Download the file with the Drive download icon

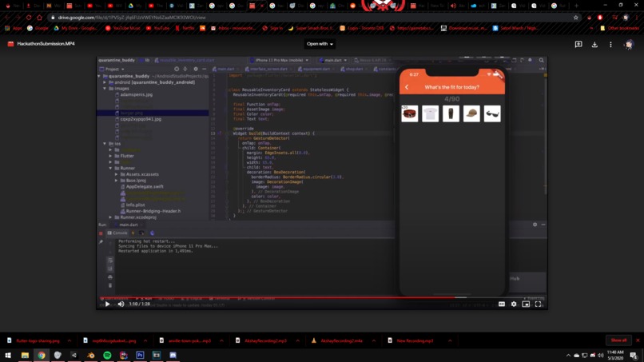click(594, 44)
